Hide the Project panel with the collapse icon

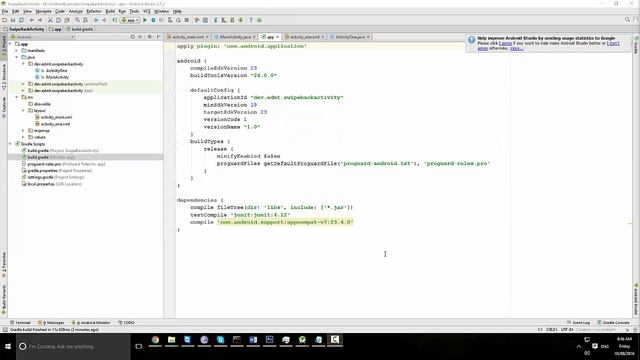(159, 37)
